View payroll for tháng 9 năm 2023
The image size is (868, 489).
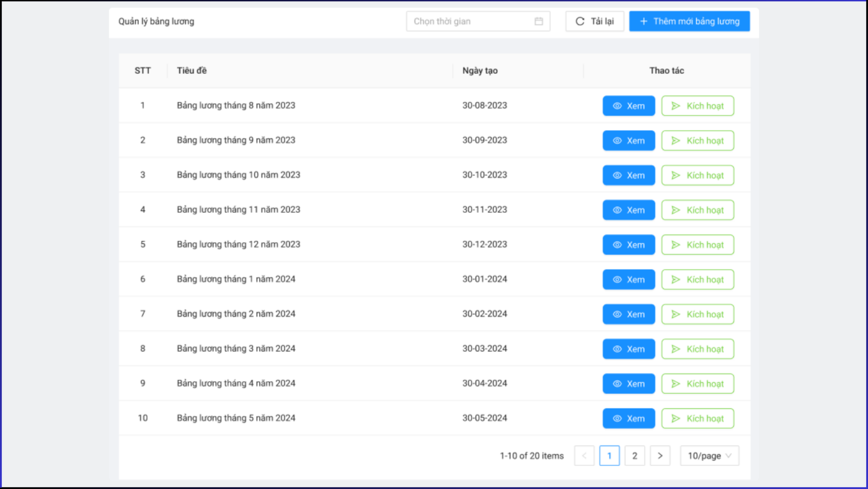coord(629,140)
